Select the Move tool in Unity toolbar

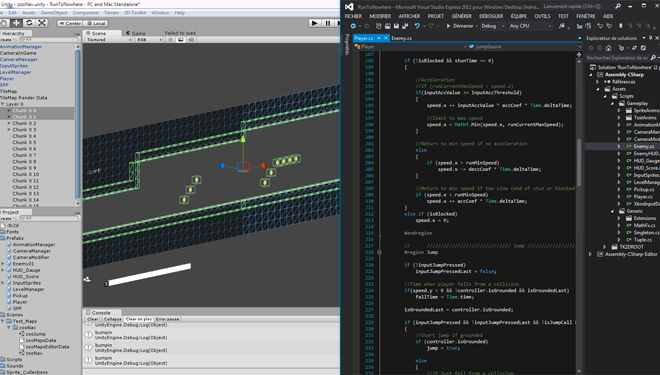16,23
